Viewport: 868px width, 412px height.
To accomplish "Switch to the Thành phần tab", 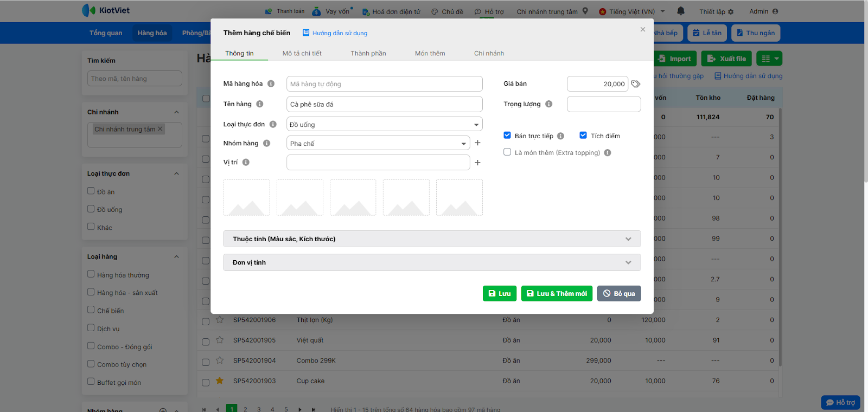I will pyautogui.click(x=368, y=53).
